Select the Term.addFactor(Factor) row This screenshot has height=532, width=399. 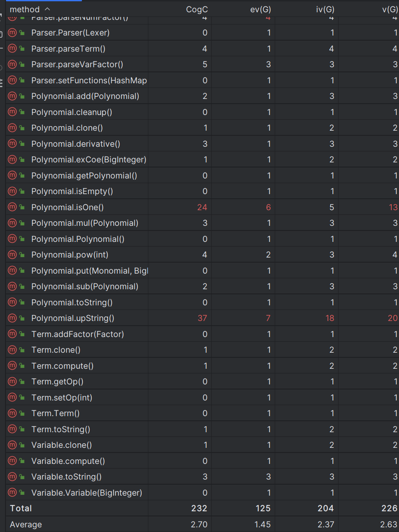tap(202, 334)
